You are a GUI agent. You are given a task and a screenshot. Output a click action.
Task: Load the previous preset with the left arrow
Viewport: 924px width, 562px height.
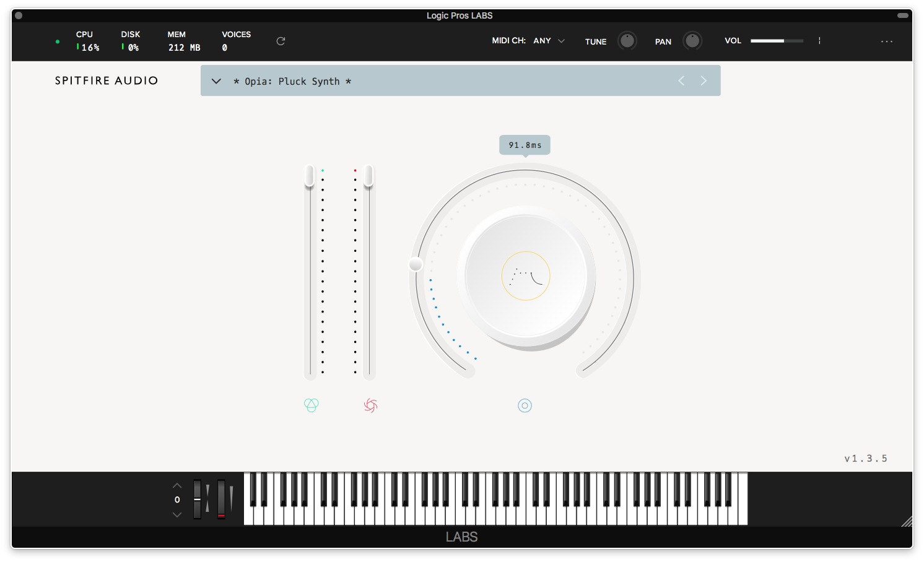click(x=681, y=80)
